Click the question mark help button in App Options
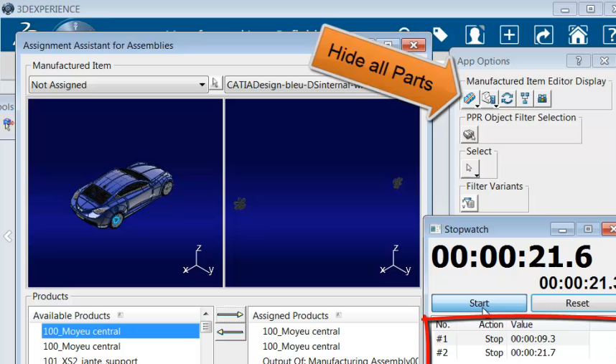 pyautogui.click(x=578, y=61)
